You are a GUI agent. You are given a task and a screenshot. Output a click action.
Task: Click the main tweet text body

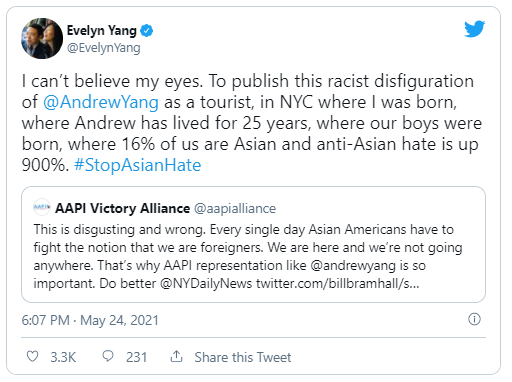tap(252, 123)
